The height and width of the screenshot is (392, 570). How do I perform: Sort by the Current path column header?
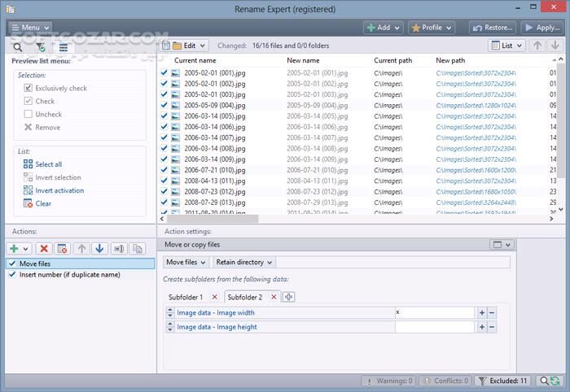[393, 60]
